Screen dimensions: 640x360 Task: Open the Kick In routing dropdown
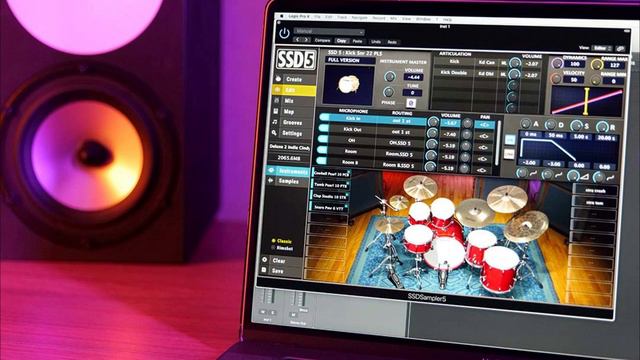pos(402,121)
